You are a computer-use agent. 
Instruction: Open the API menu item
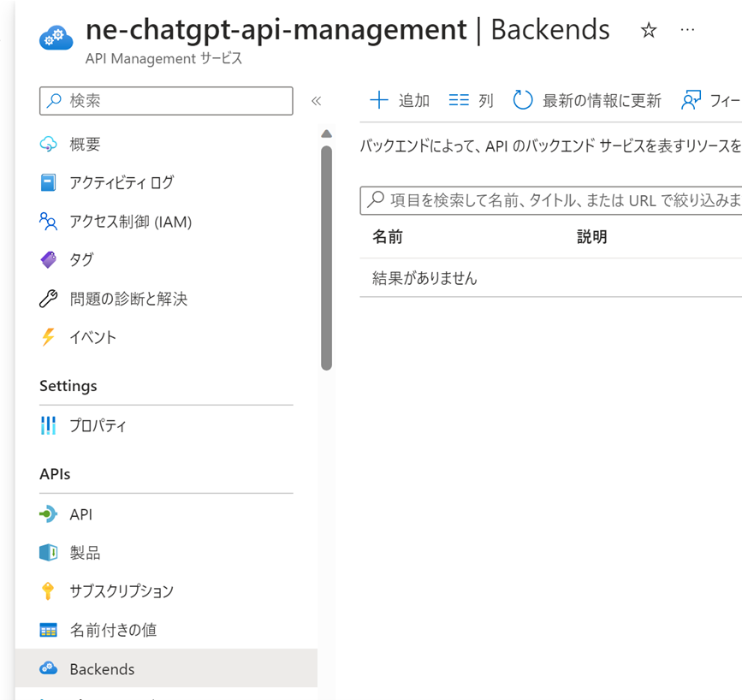(80, 514)
